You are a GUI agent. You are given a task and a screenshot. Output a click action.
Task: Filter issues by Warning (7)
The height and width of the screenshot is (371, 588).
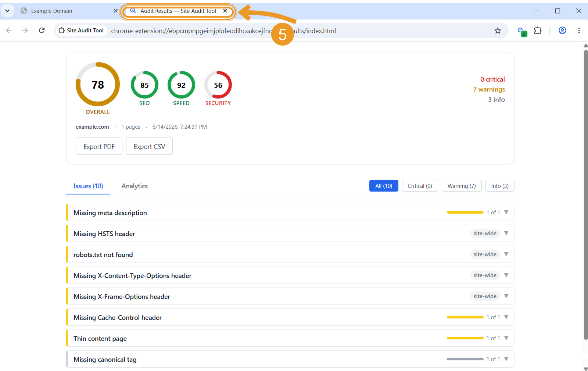(x=462, y=186)
